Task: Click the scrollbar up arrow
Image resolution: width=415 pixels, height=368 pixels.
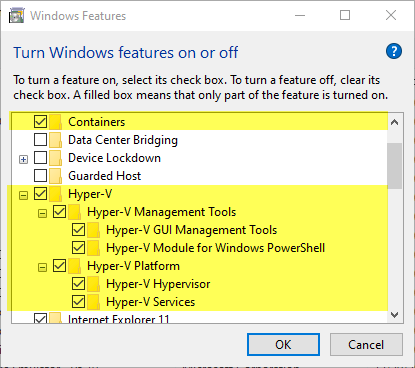Action: [395, 122]
